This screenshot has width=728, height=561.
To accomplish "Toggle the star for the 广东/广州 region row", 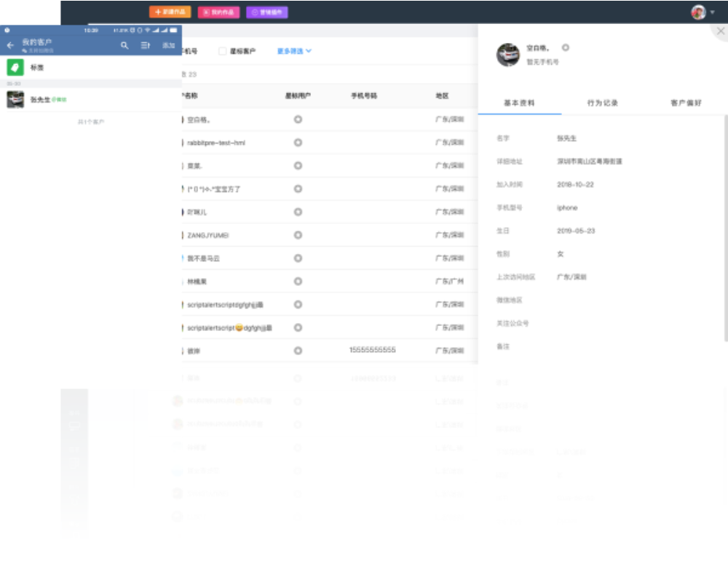I will pyautogui.click(x=298, y=281).
